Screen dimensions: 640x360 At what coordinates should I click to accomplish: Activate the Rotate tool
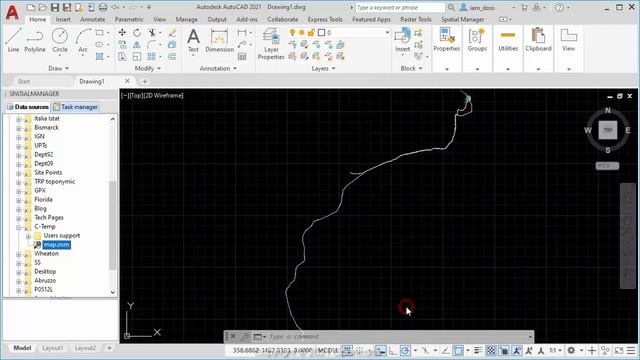[x=137, y=33]
